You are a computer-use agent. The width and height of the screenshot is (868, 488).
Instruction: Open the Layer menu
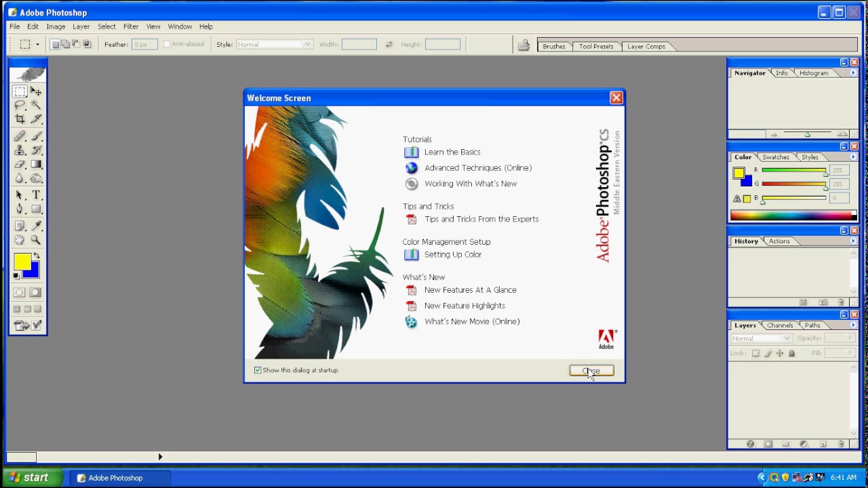click(81, 26)
